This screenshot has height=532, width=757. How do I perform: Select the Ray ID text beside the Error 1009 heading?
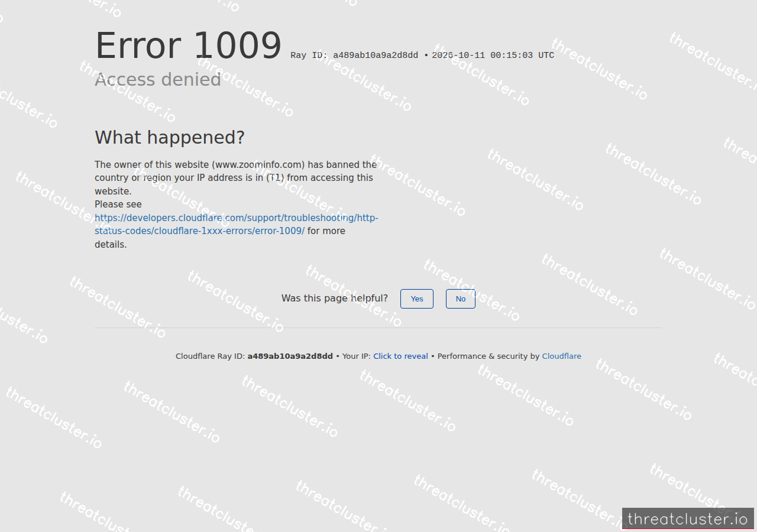[x=354, y=56]
